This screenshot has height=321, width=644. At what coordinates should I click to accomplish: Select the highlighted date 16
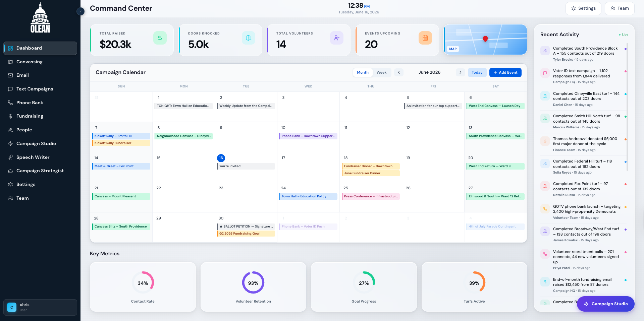[221, 158]
